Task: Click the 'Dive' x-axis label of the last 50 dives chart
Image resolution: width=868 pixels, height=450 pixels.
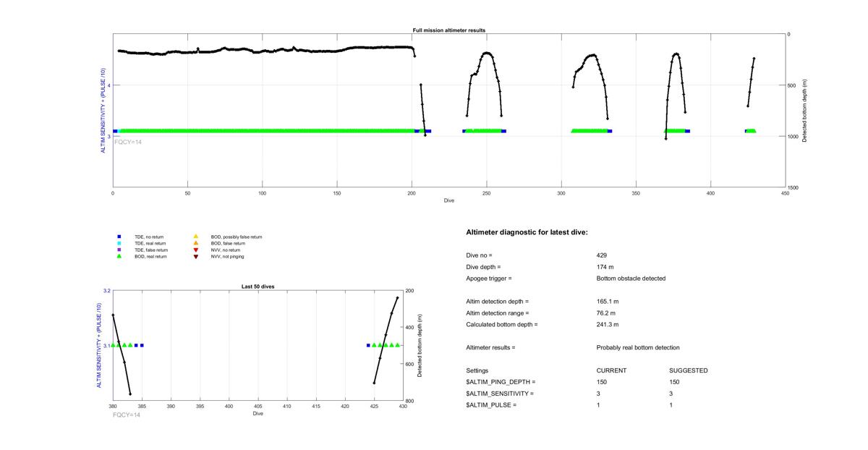Action: (x=258, y=414)
